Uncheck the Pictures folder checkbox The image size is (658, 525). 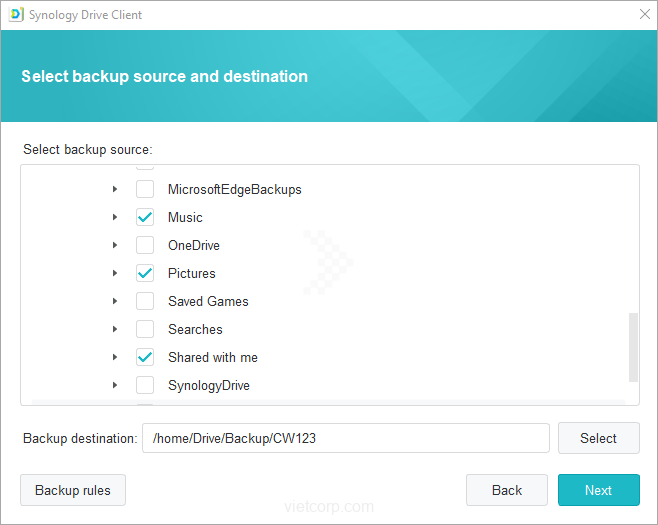[145, 273]
